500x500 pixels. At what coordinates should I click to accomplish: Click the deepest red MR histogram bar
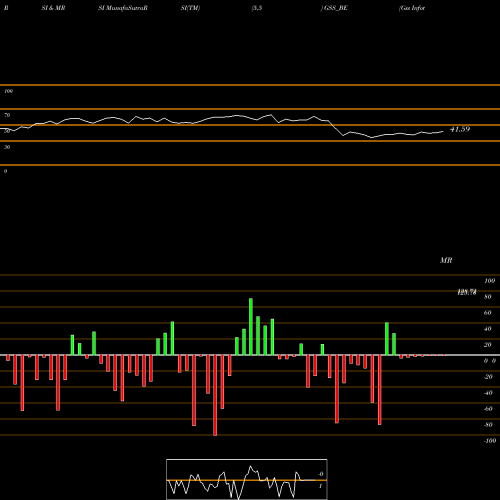(215, 395)
